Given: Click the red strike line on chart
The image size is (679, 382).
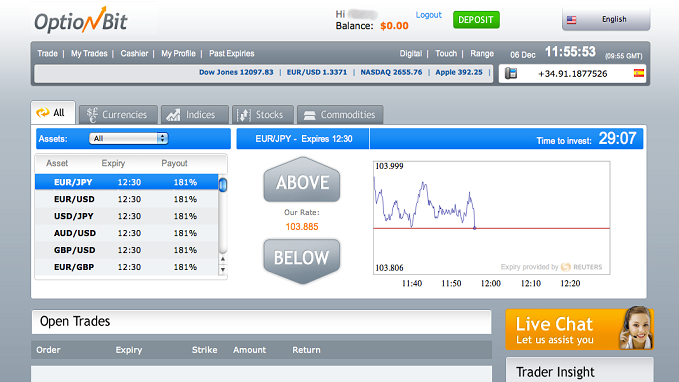Looking at the screenshot, I should click(491, 228).
